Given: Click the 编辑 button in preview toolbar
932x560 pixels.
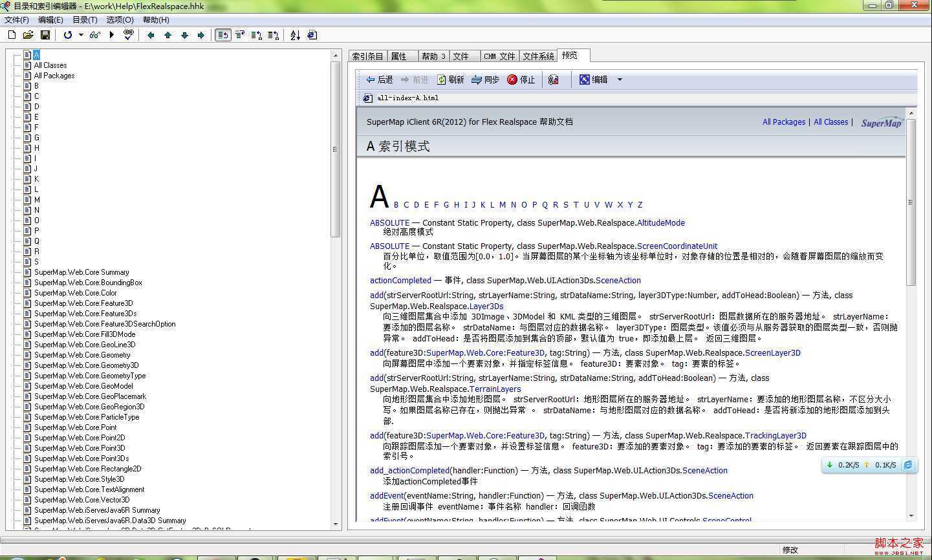Looking at the screenshot, I should [594, 80].
